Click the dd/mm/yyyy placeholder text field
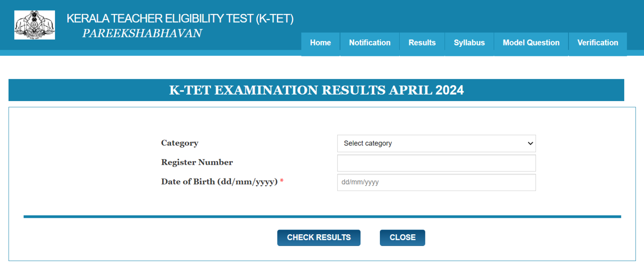 [x=436, y=182]
